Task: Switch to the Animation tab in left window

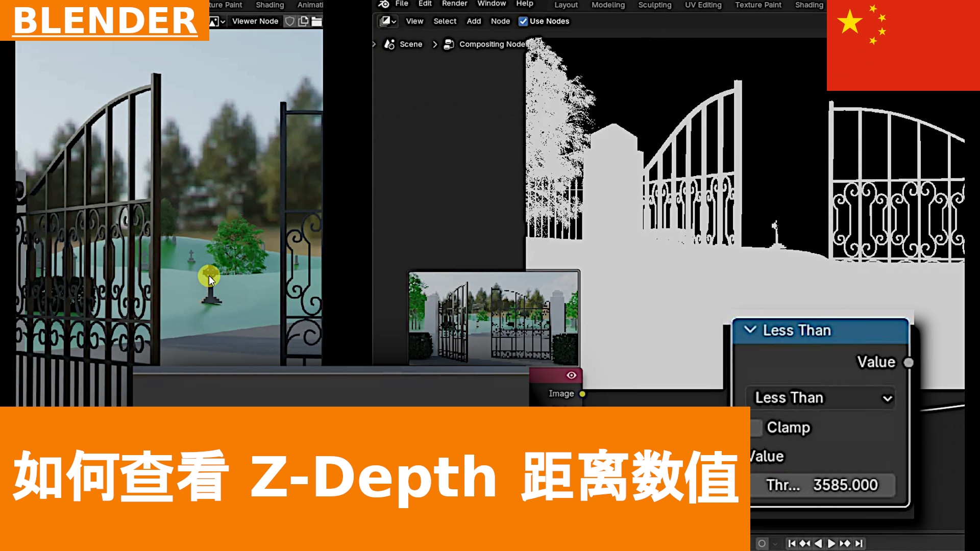Action: (310, 5)
